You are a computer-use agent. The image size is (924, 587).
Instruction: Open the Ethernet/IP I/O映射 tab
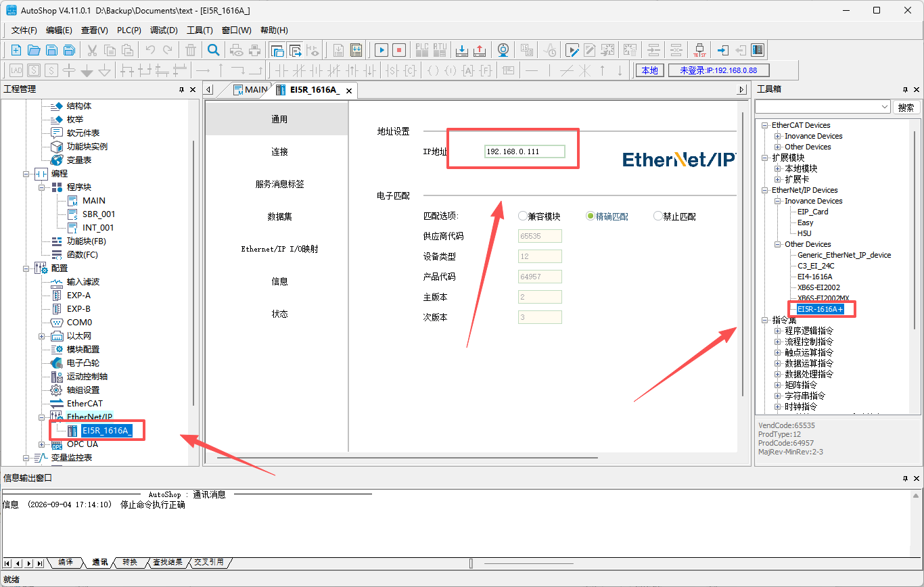pos(280,249)
